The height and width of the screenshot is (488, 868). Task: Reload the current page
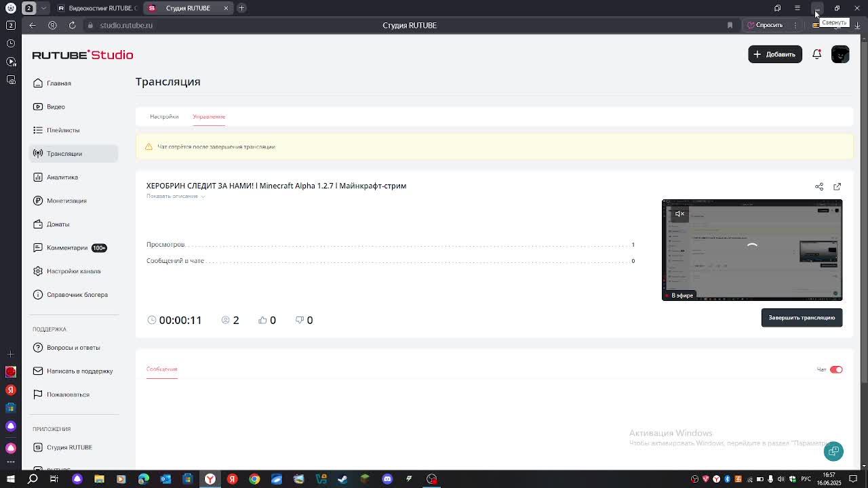72,25
